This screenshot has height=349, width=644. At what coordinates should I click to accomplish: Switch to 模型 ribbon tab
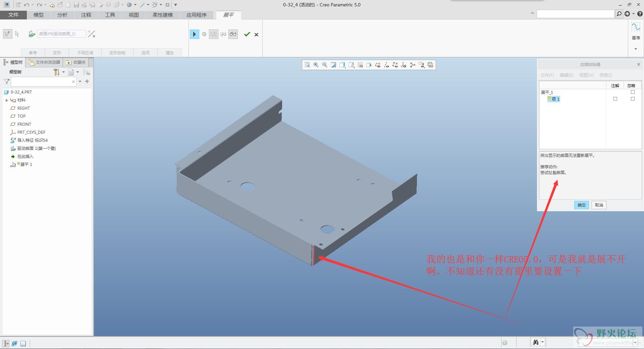click(39, 15)
